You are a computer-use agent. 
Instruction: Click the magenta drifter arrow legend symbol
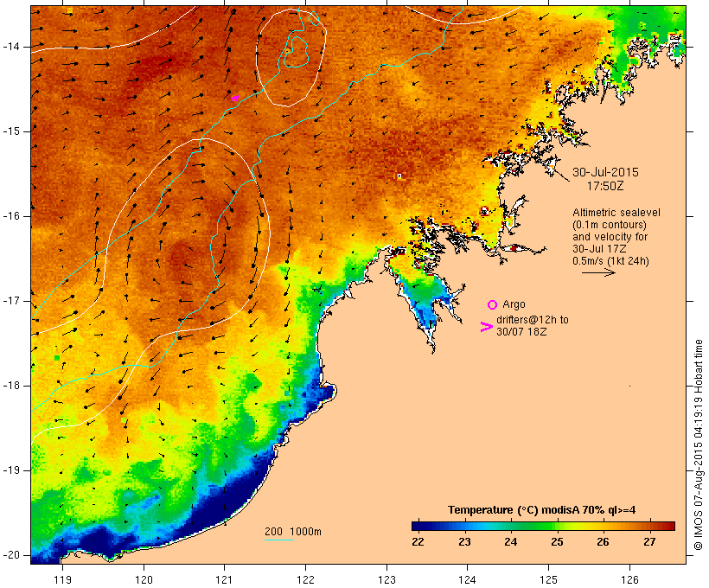(486, 327)
